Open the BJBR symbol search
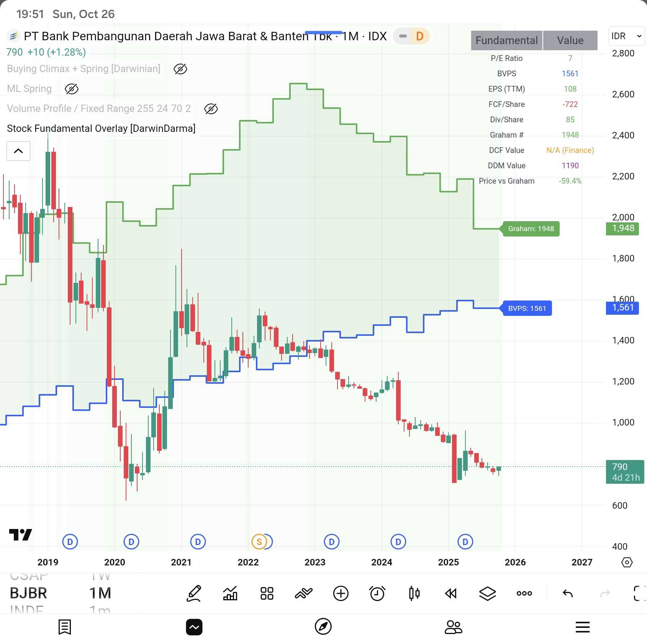This screenshot has height=644, width=647. 28,593
